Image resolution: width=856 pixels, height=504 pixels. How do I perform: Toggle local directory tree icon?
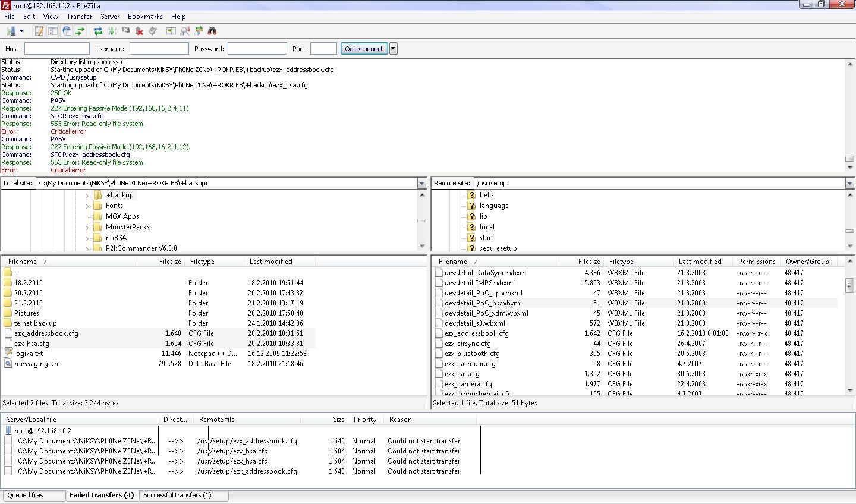tap(53, 31)
